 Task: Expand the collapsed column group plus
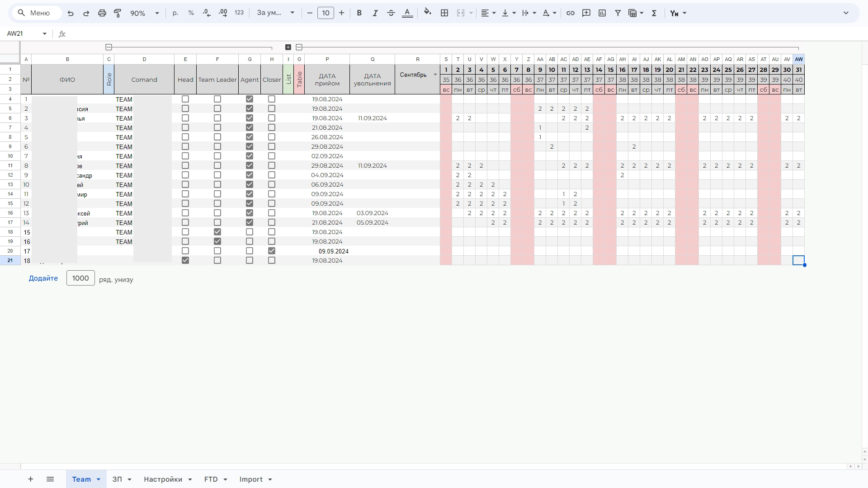(288, 47)
